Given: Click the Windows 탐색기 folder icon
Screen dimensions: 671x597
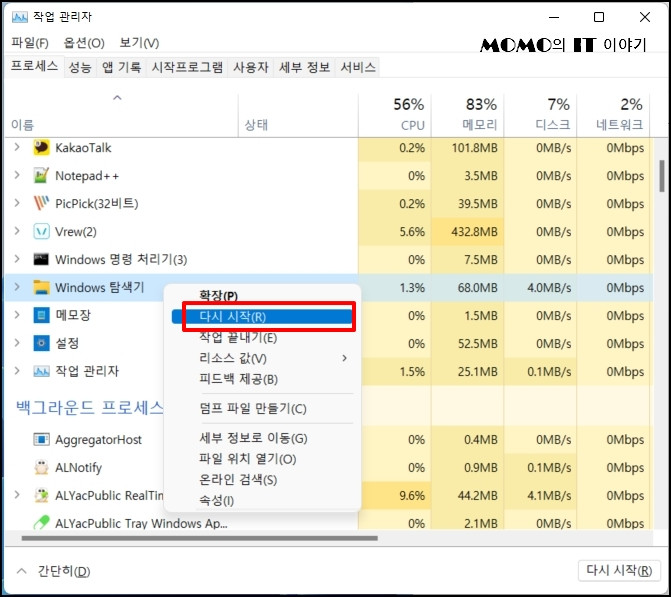Looking at the screenshot, I should [x=41, y=288].
